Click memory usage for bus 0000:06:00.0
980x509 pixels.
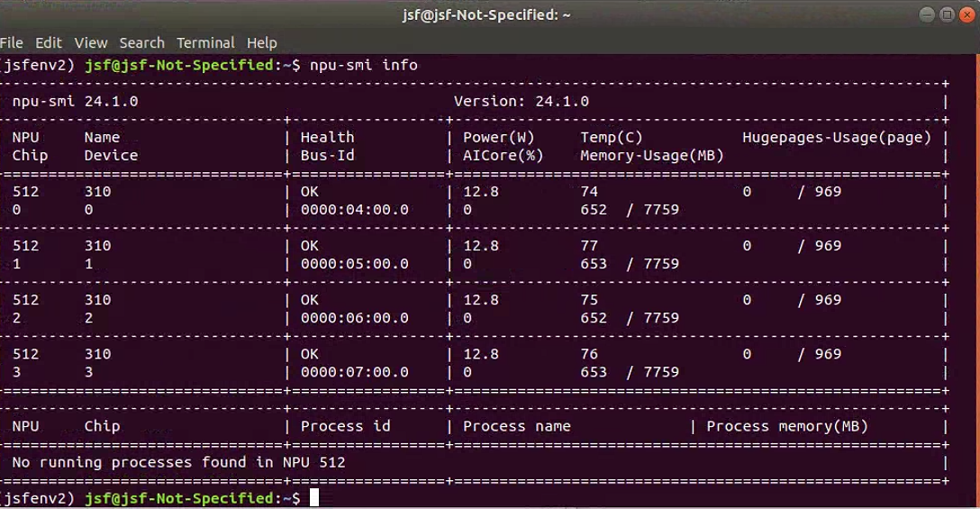point(630,318)
